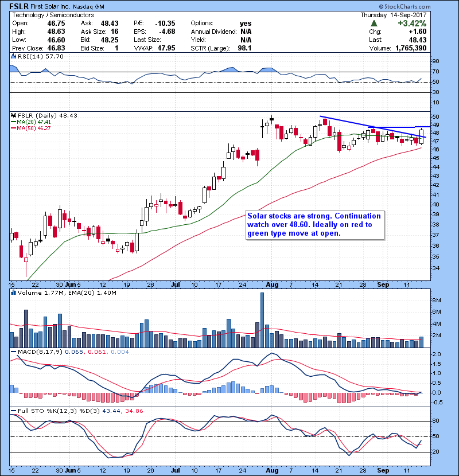This screenshot has height=476, width=459.
Task: Click the Last price 48.43 in header
Action: [x=417, y=40]
